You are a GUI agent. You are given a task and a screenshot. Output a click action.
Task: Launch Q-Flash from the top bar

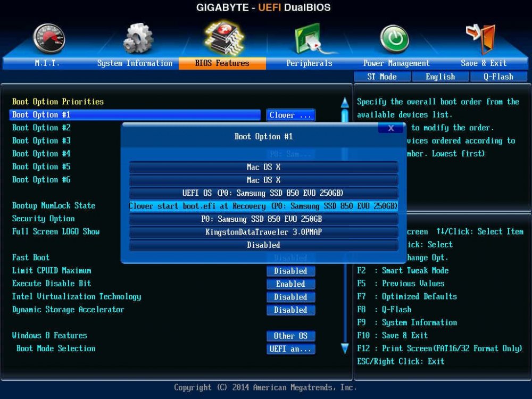(x=498, y=77)
